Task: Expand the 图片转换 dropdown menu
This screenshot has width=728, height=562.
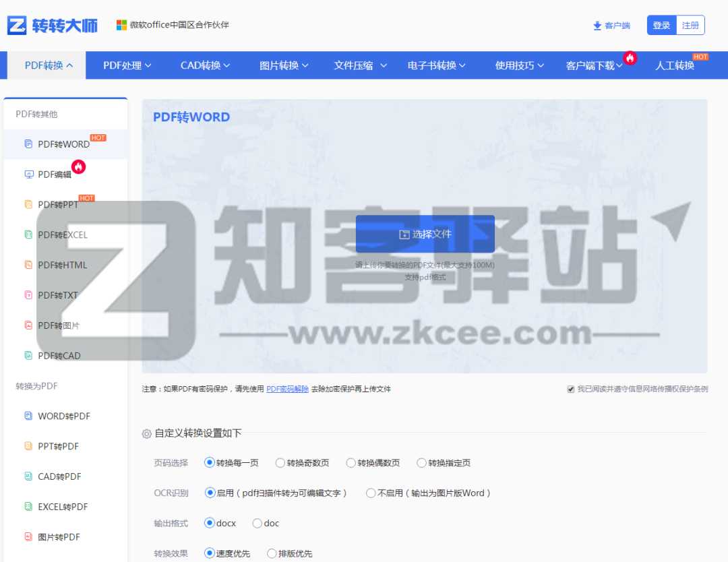Action: 284,65
